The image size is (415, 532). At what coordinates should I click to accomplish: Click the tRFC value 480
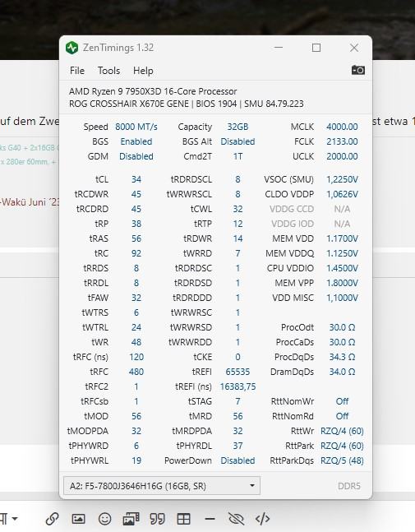pos(136,372)
